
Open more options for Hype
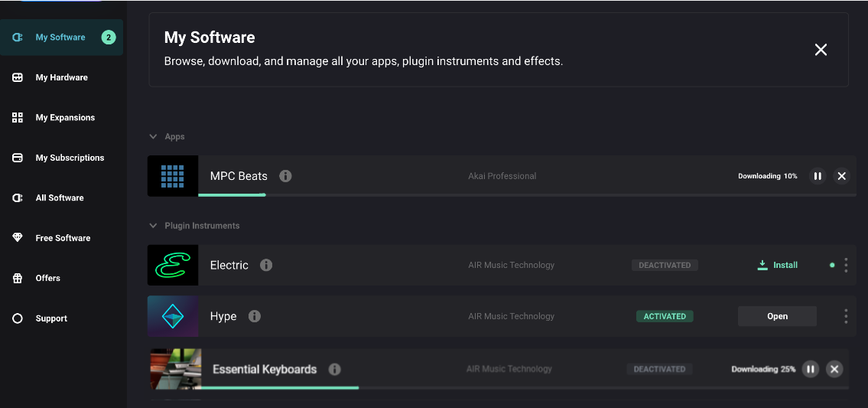tap(846, 316)
